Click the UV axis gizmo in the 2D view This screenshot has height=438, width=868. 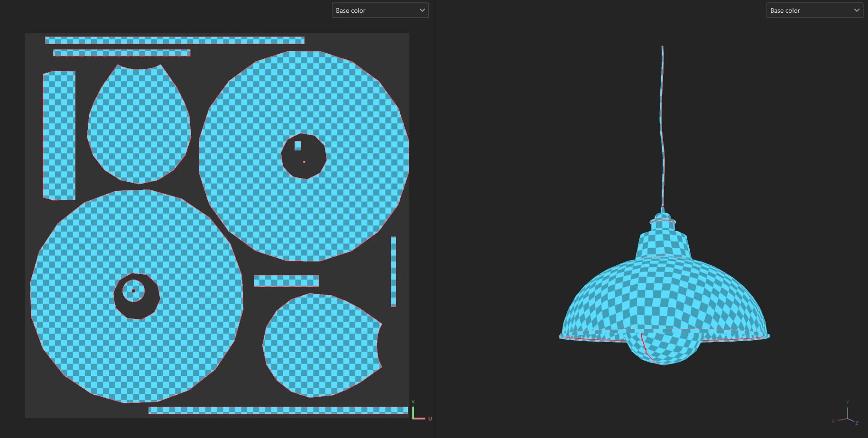(418, 411)
